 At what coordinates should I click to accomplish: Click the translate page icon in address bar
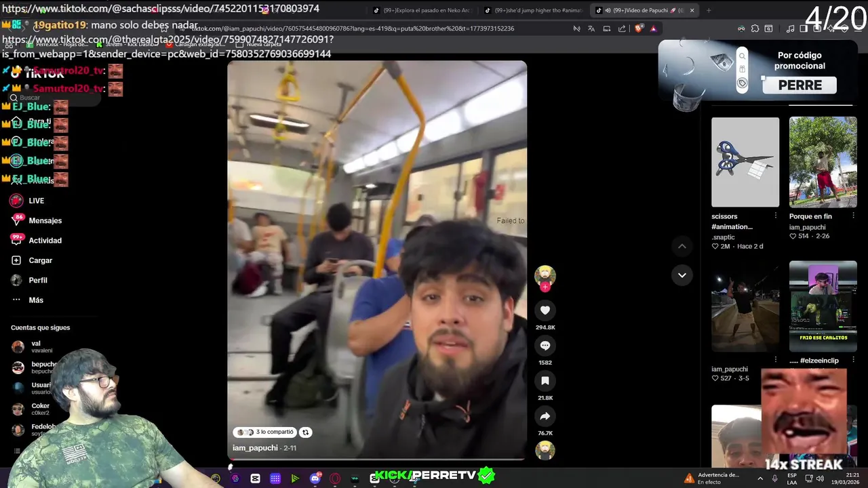click(591, 28)
